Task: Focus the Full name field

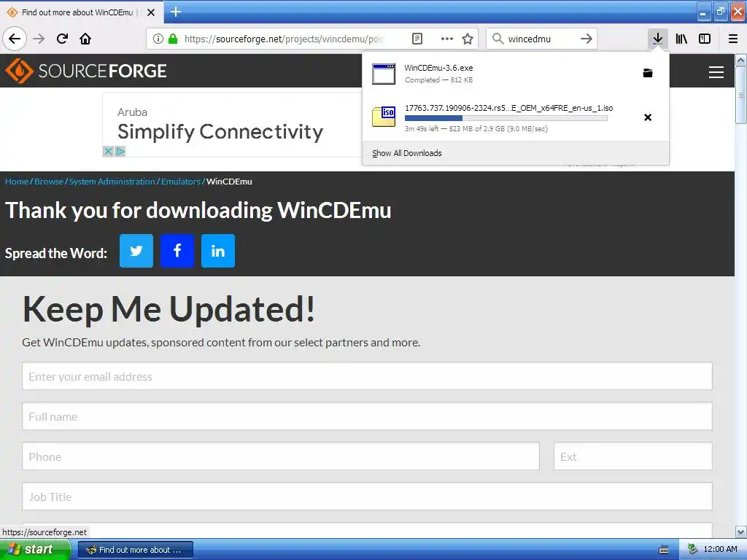Action: point(368,416)
